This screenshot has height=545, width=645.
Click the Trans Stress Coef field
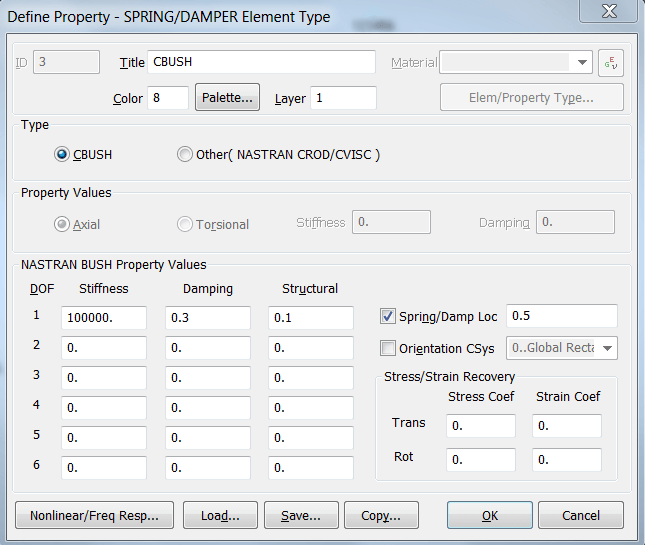click(x=481, y=426)
